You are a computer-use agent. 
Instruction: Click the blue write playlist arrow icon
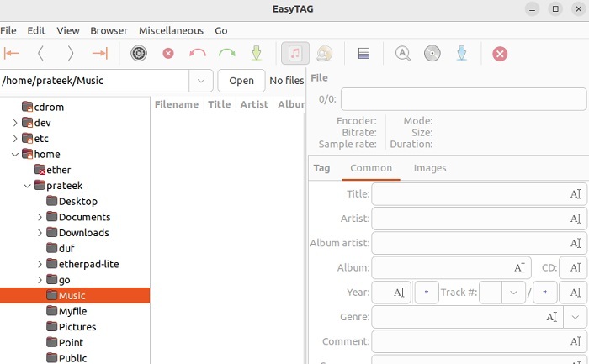(x=462, y=53)
